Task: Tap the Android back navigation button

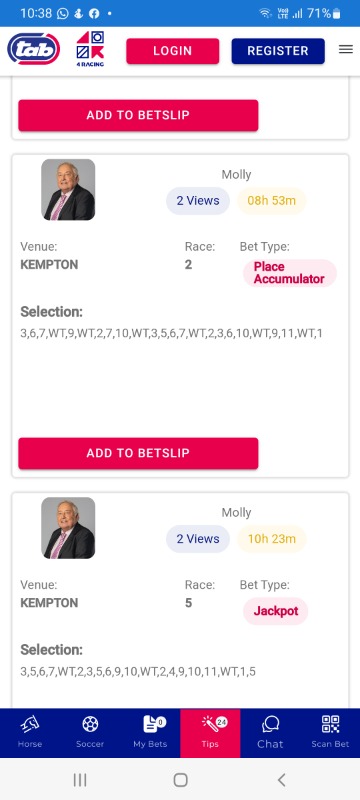Action: (281, 780)
